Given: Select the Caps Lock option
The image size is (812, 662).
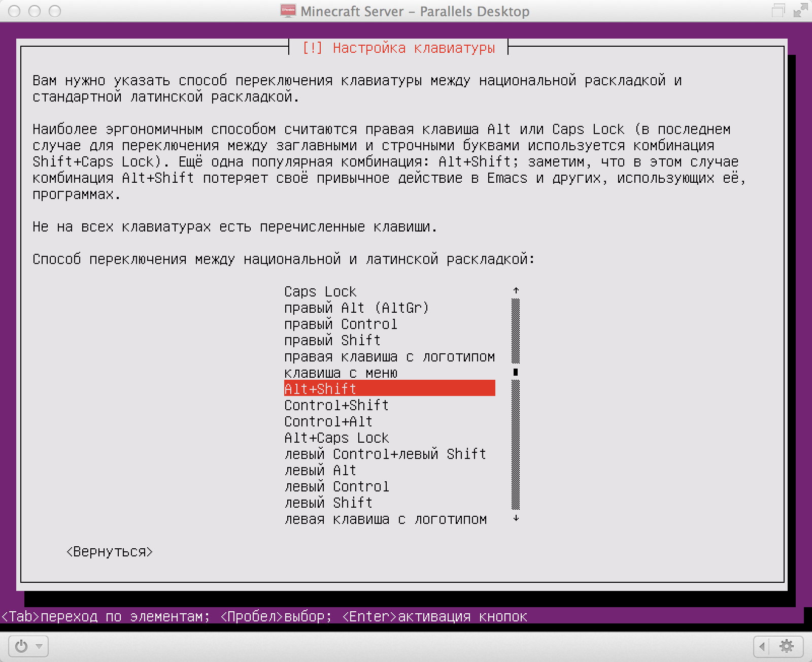Looking at the screenshot, I should [x=320, y=291].
